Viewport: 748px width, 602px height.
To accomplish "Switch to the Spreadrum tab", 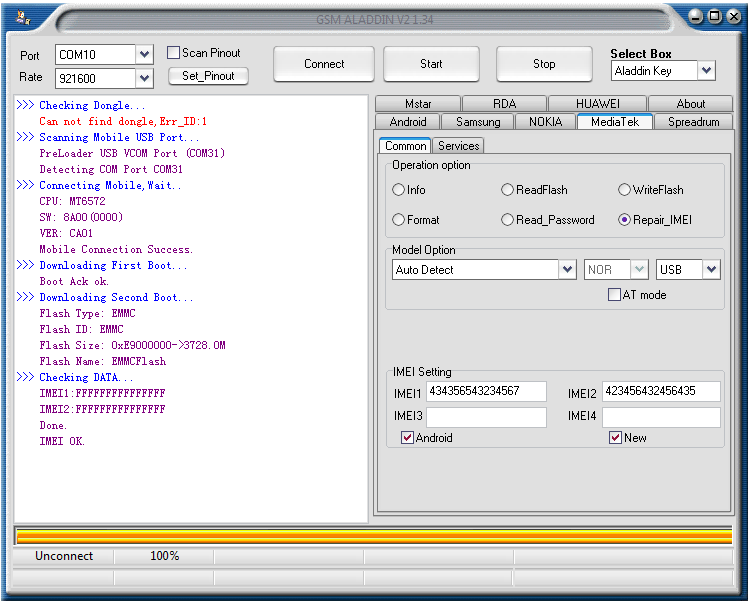I will 694,122.
